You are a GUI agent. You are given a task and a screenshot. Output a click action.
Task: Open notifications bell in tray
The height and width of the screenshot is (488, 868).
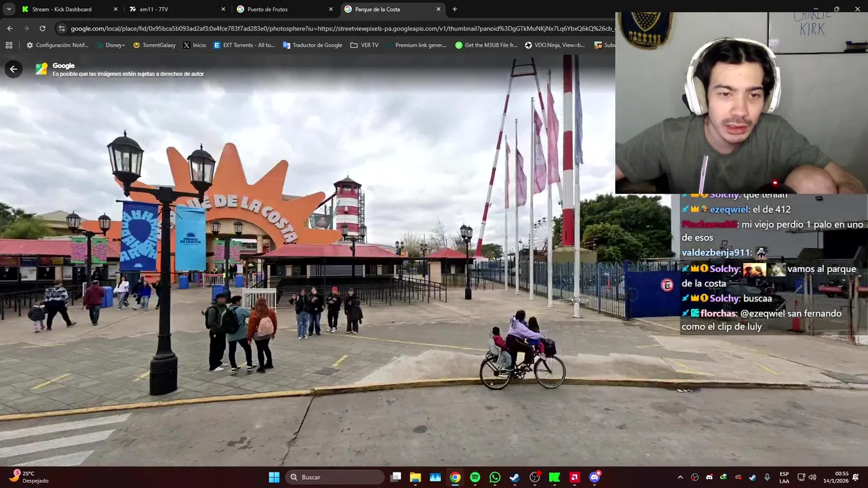(x=856, y=477)
